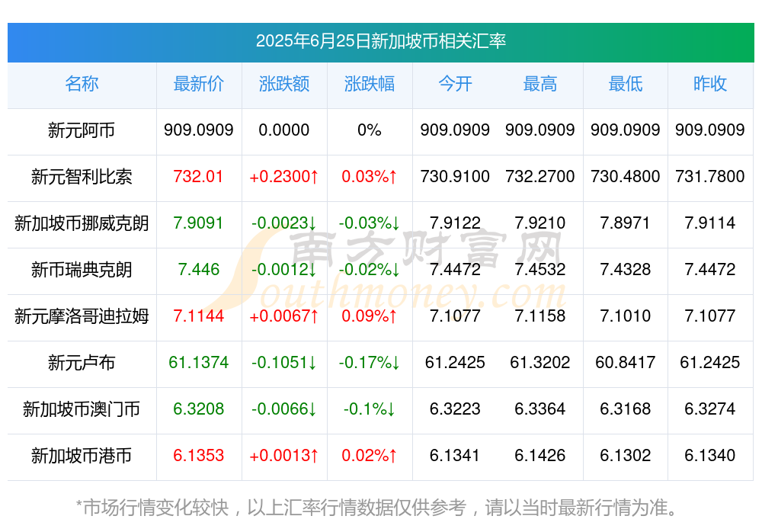Click the 最低 column header
762x532 pixels.
click(x=626, y=84)
